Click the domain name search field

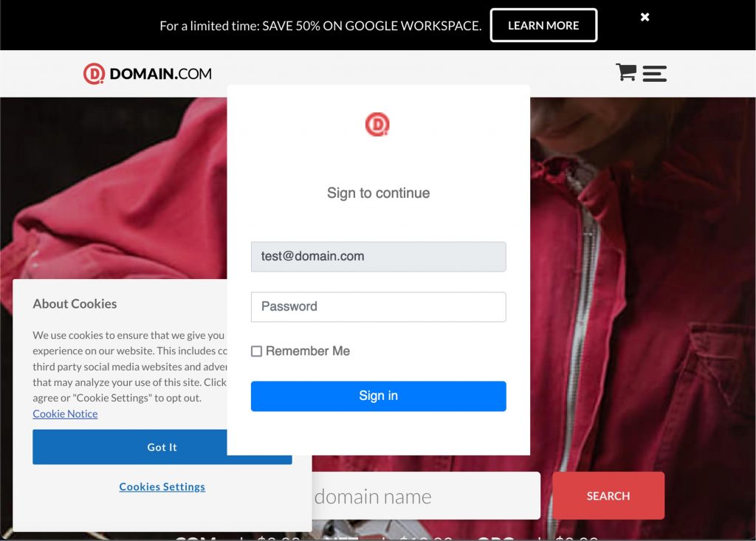pyautogui.click(x=425, y=496)
